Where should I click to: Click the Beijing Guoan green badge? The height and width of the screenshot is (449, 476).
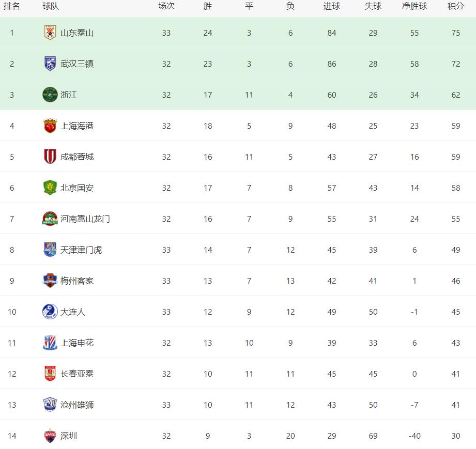point(50,188)
